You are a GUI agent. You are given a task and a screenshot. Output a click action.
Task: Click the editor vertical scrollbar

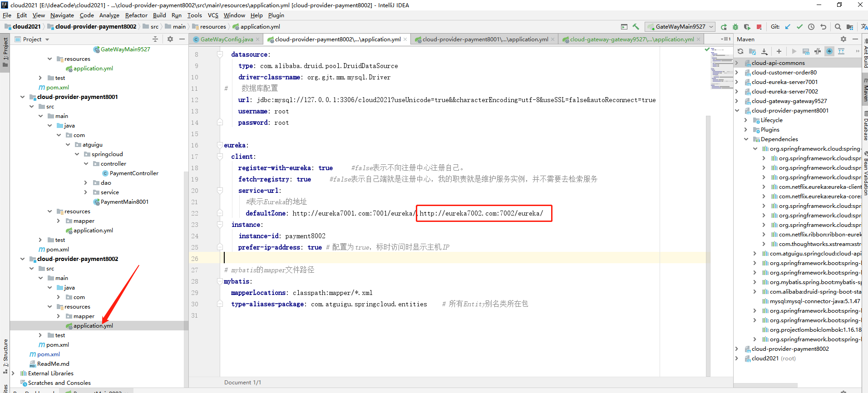click(x=708, y=245)
